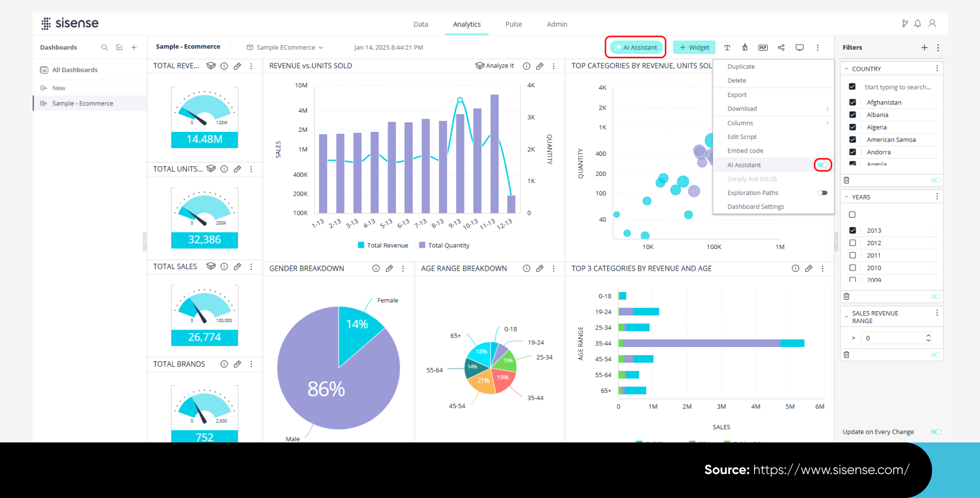
Task: Click the PDF export icon in toolbar
Action: pos(763,47)
